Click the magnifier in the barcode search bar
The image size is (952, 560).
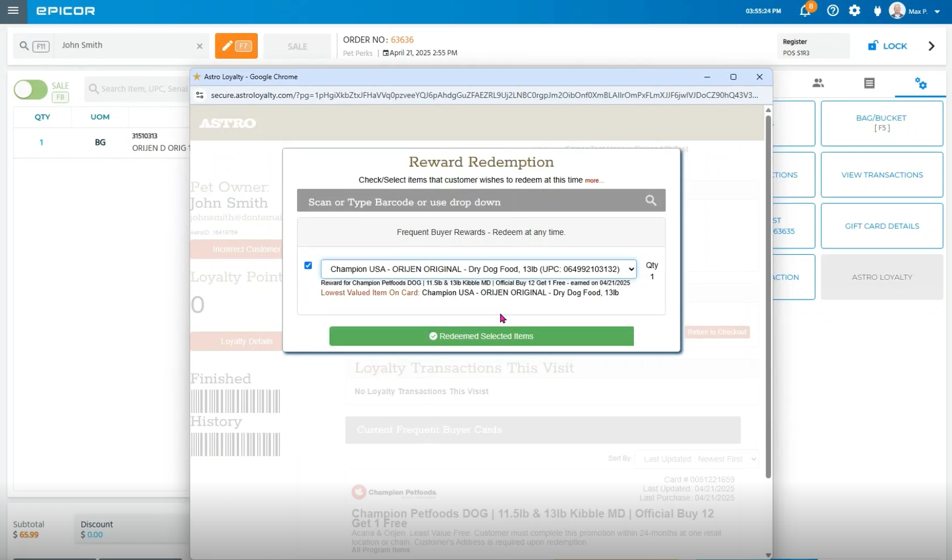point(651,201)
